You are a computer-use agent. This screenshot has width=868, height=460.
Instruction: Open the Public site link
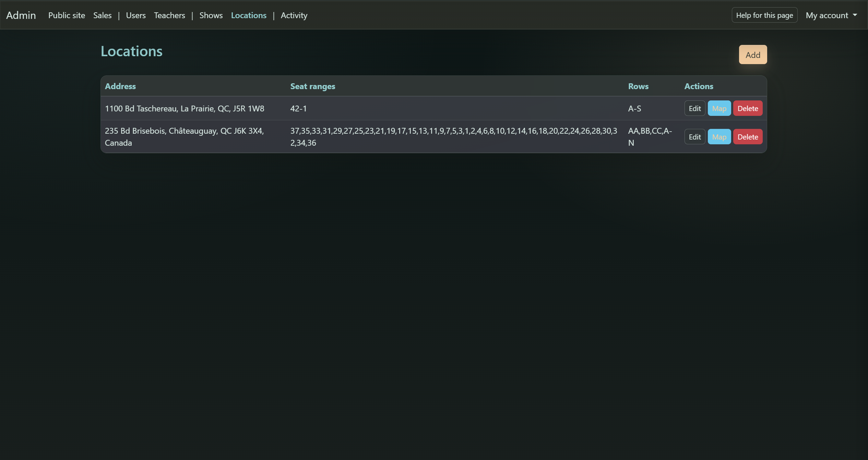[67, 15]
